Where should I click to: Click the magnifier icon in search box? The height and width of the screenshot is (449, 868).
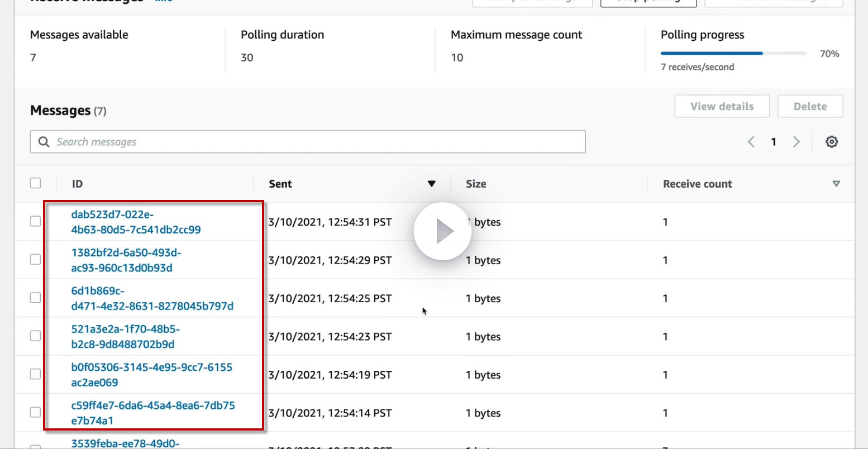44,142
